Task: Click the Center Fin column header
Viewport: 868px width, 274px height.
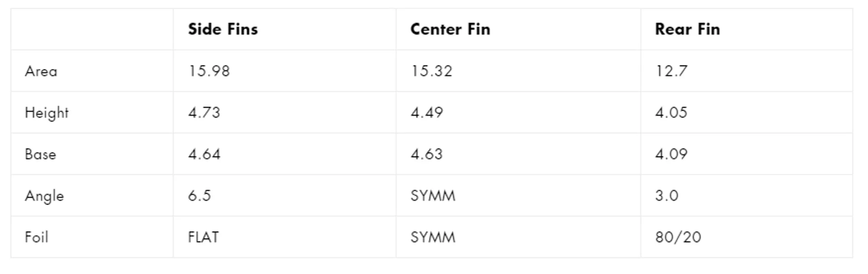Action: click(450, 29)
